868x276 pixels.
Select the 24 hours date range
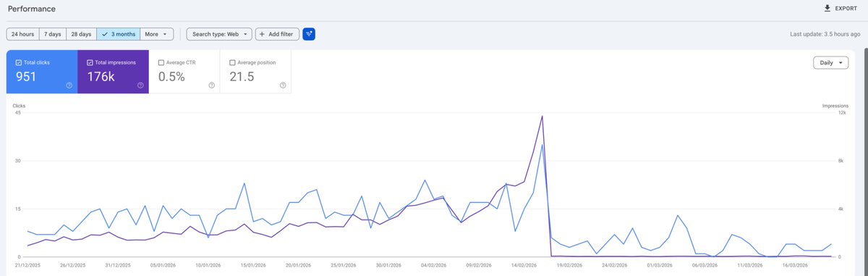coord(24,34)
